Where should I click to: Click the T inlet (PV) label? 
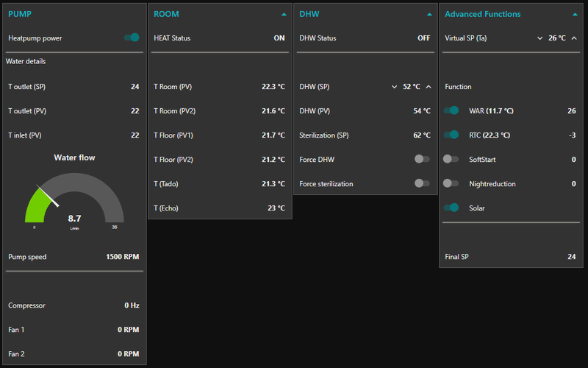point(25,135)
